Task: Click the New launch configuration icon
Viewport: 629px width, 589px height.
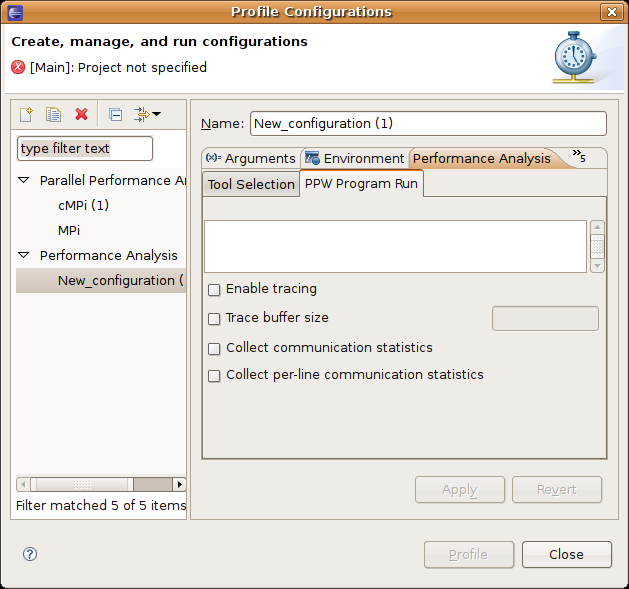Action: (26, 115)
